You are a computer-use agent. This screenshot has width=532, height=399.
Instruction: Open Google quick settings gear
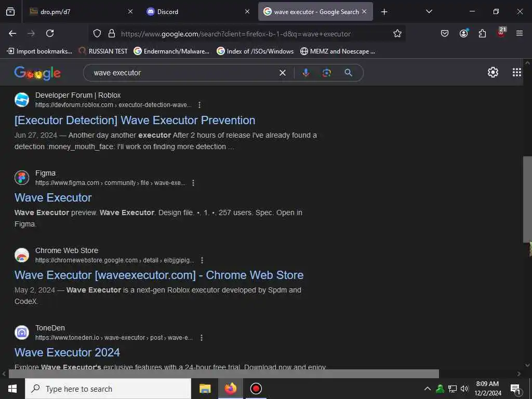(493, 72)
